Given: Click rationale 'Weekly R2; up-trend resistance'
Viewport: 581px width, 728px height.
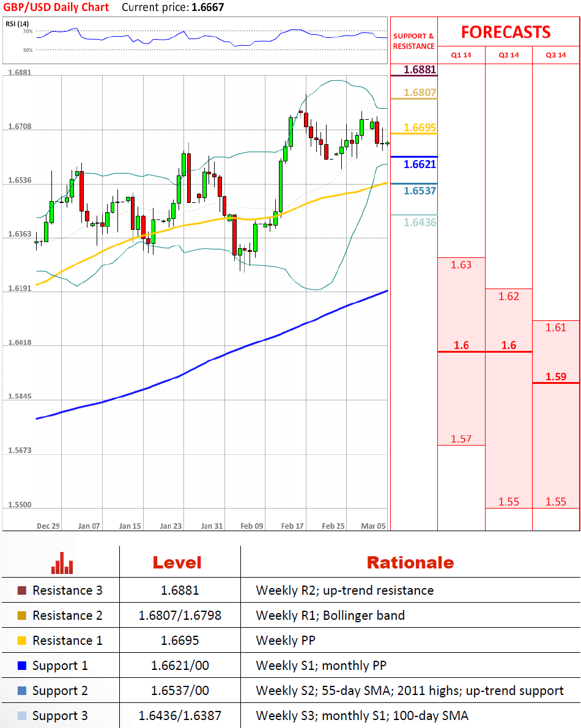Looking at the screenshot, I should (x=344, y=590).
